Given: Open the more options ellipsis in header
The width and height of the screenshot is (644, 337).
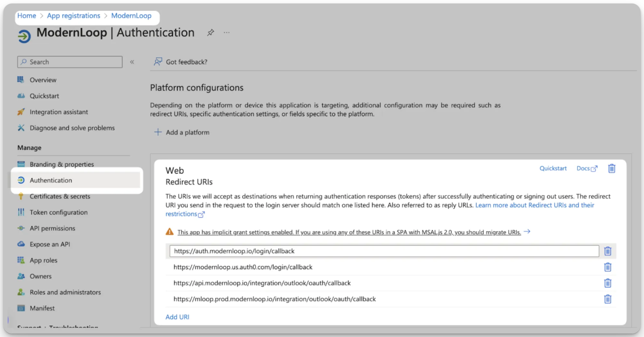Looking at the screenshot, I should point(227,32).
